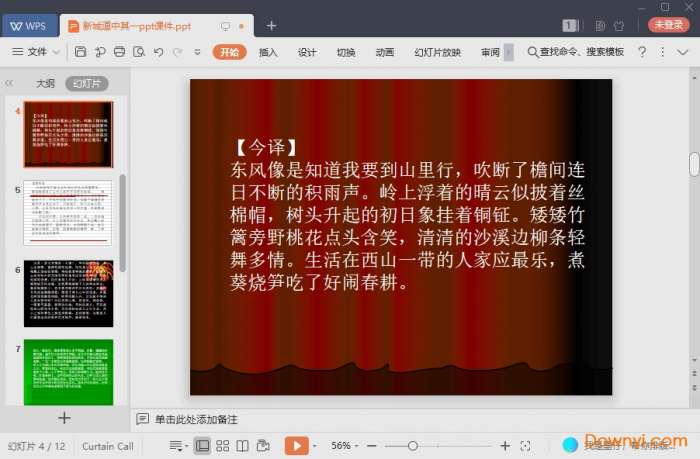Viewport: 700px width, 459px height.
Task: Switch to the 开始 ribbon tab
Action: (x=229, y=52)
